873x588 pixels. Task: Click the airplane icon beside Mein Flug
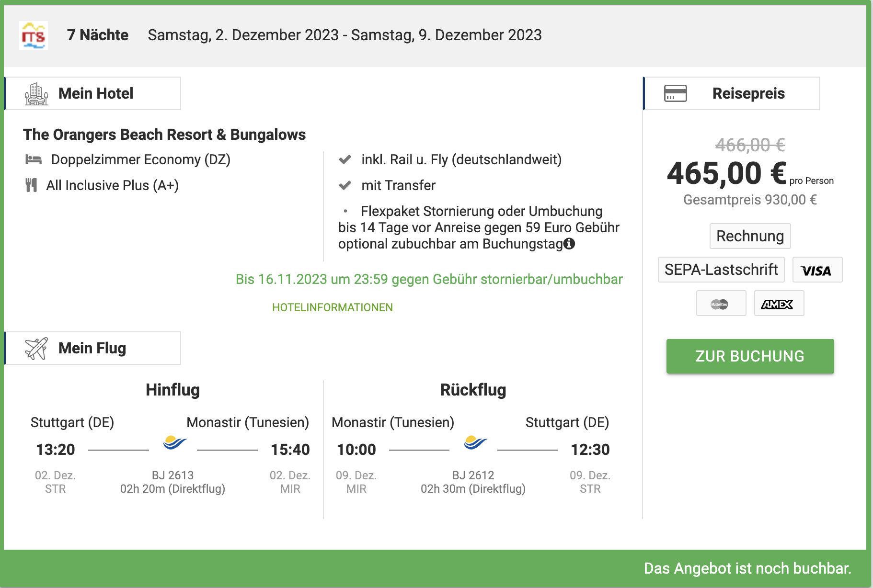(x=36, y=348)
